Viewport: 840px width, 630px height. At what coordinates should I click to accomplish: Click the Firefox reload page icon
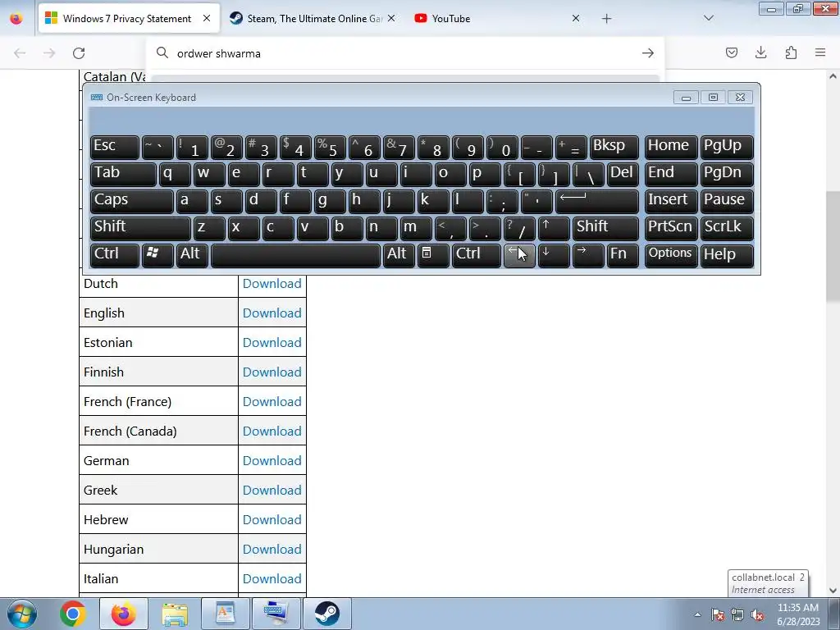79,53
